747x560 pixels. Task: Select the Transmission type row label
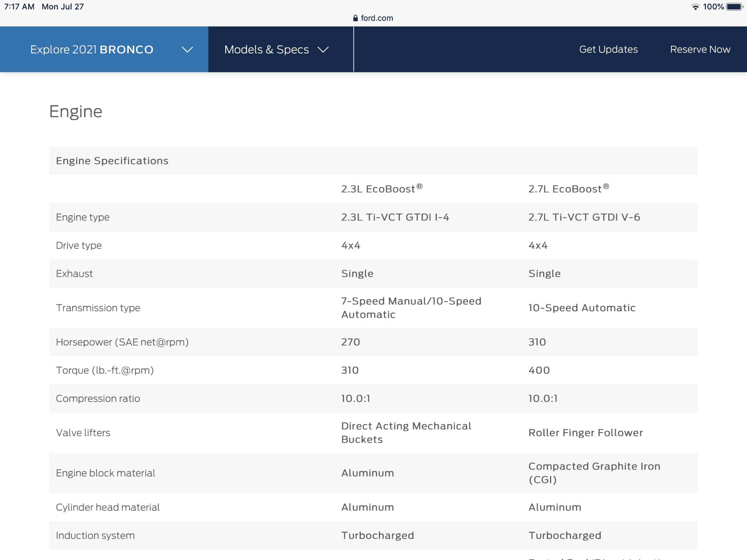click(x=98, y=308)
